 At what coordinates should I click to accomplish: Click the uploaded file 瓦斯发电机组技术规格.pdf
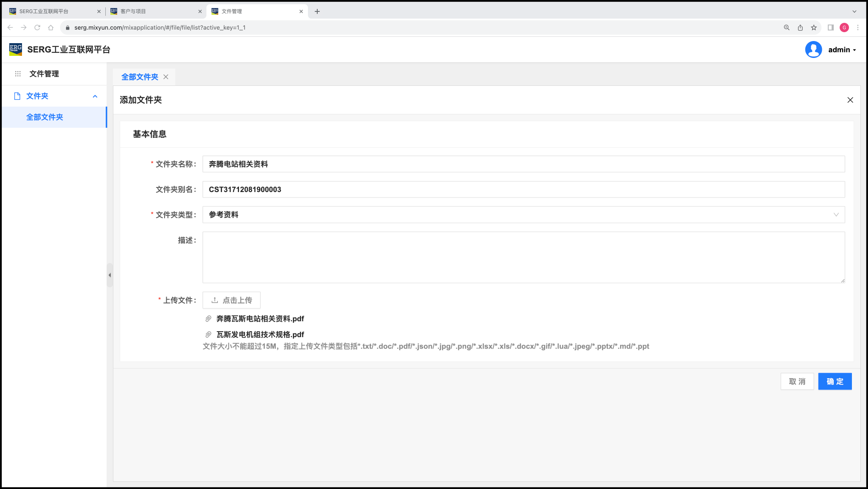(260, 335)
